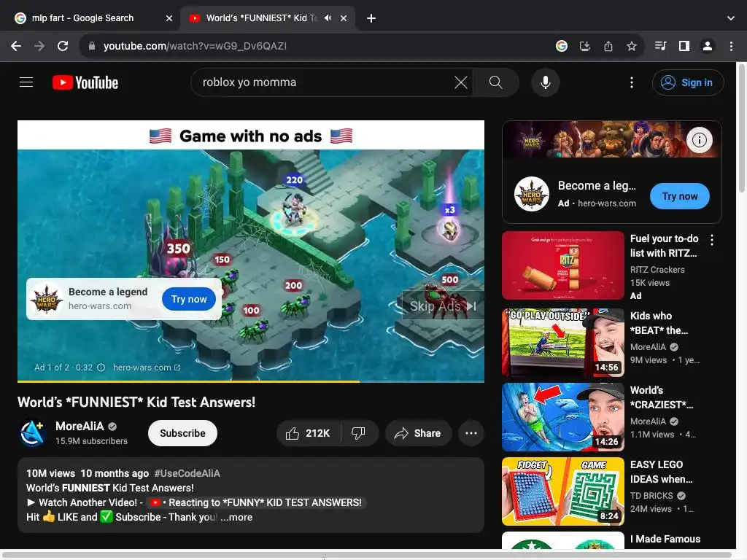
Task: Go back to previous page
Action: pyautogui.click(x=16, y=46)
